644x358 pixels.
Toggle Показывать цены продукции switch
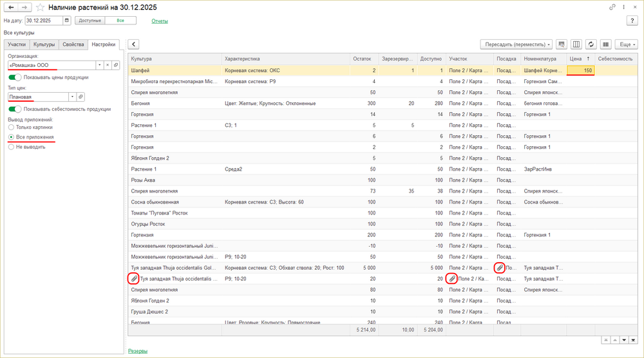(x=15, y=77)
